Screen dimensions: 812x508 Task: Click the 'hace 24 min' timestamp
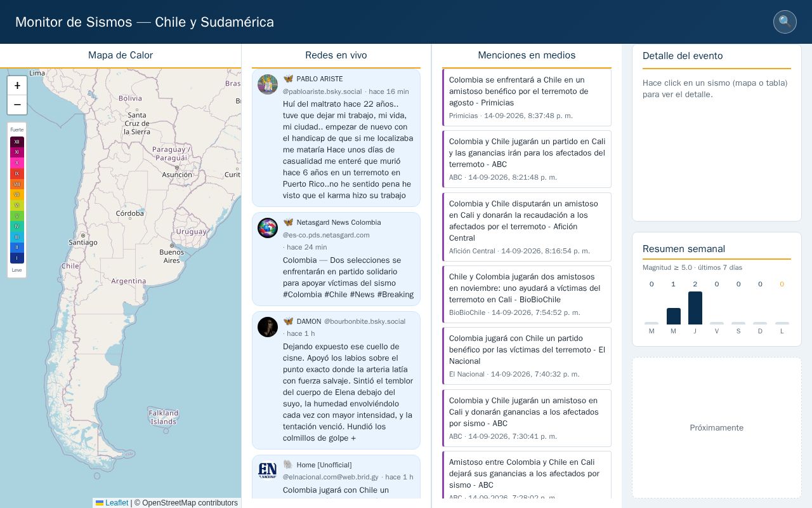click(x=307, y=247)
